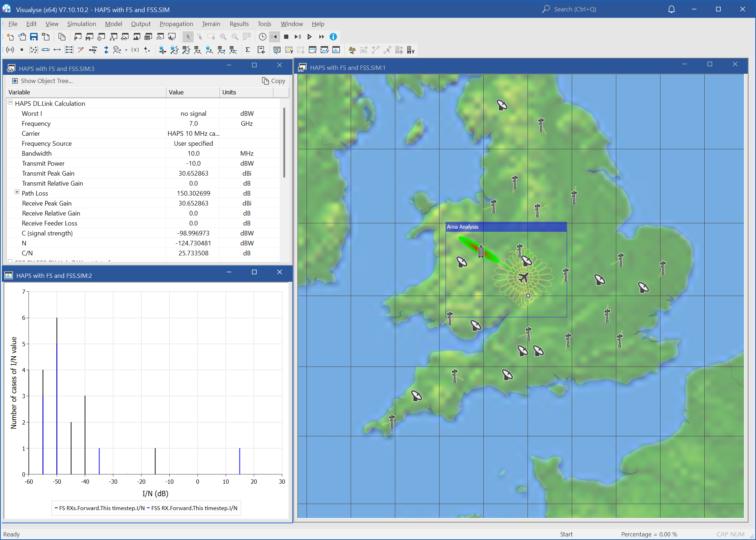Click the bar chart view icon

pos(336,50)
